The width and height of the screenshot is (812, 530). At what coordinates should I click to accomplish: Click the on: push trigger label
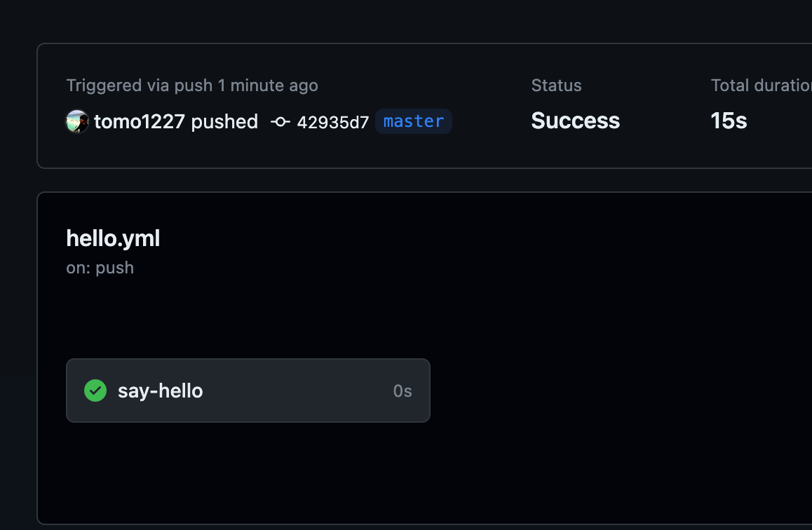pyautogui.click(x=100, y=268)
